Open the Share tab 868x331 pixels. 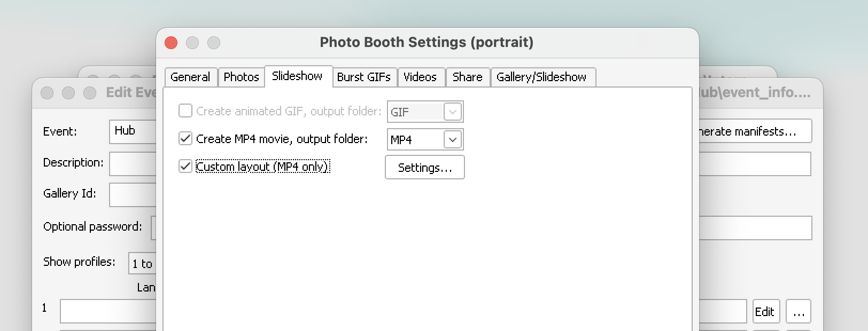pyautogui.click(x=467, y=77)
